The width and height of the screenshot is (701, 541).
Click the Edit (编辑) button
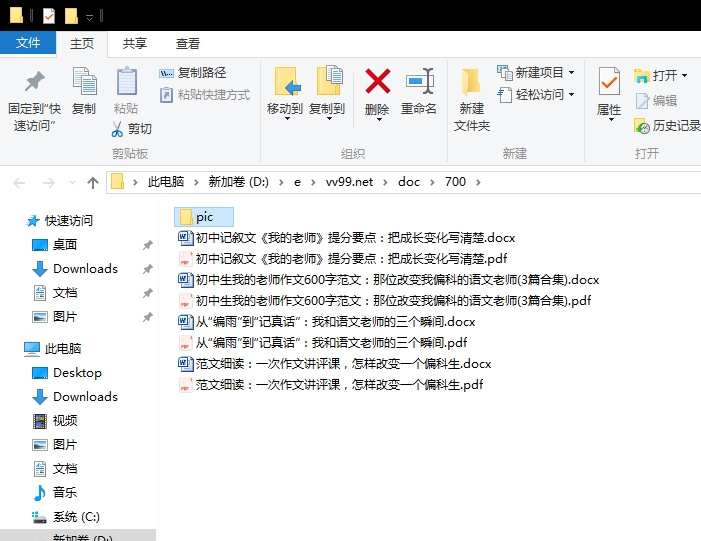pyautogui.click(x=656, y=101)
